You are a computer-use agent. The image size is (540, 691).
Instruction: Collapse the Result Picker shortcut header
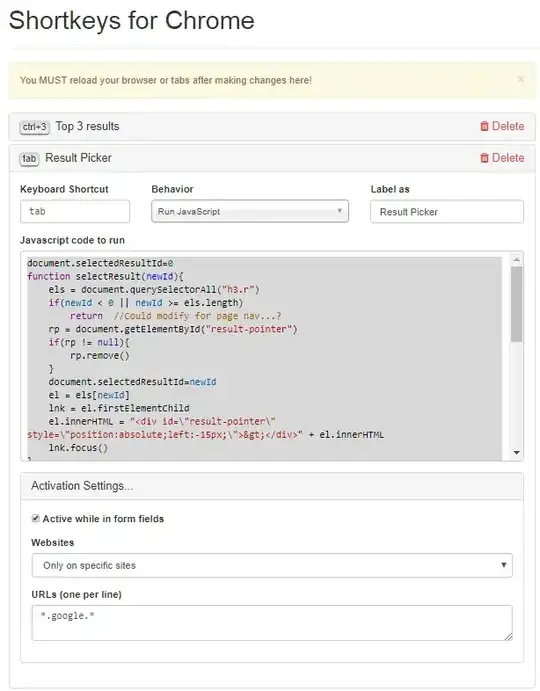tap(272, 158)
